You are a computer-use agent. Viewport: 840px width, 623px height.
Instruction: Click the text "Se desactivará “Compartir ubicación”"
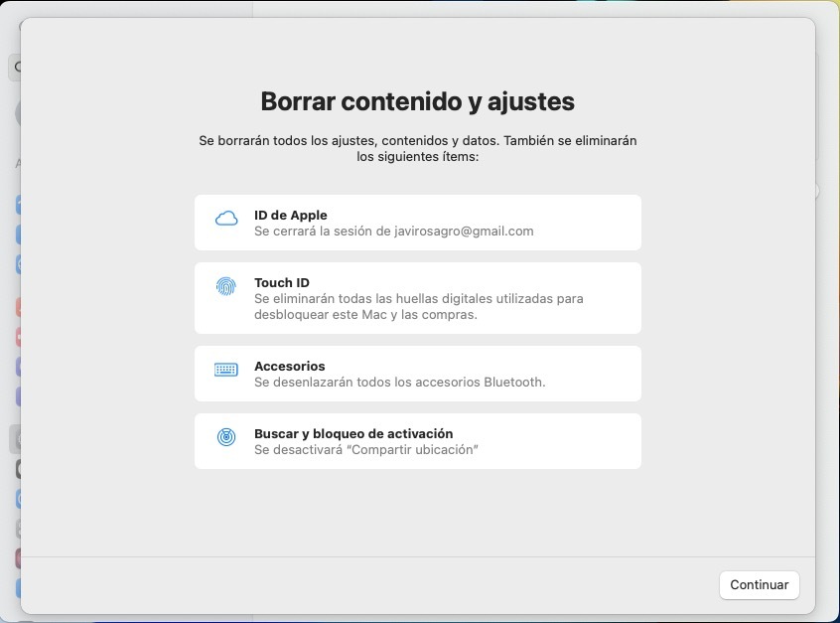(366, 450)
